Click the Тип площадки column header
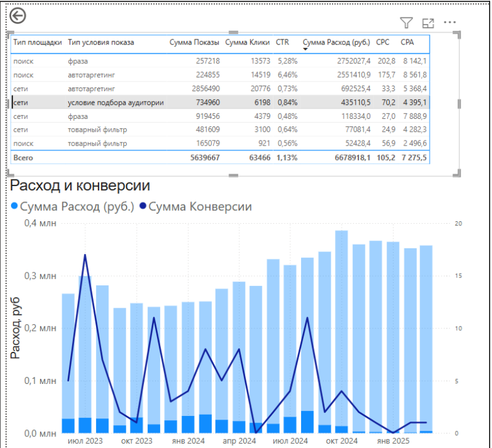Screen dimensions: 492x448 coord(37,43)
